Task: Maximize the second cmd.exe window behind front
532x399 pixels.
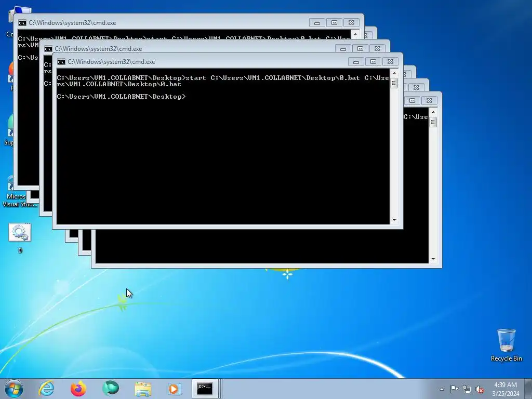Action: coord(361,49)
